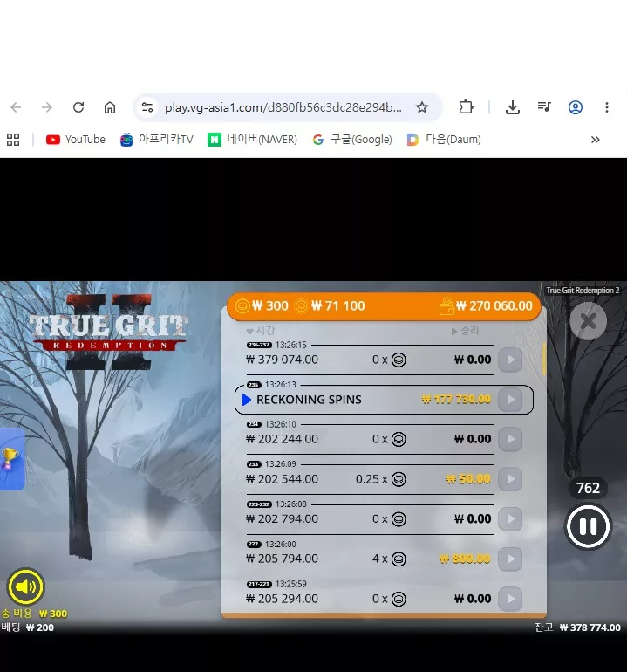Open the YouTube bookmark
This screenshot has height=672, width=627.
pyautogui.click(x=75, y=140)
